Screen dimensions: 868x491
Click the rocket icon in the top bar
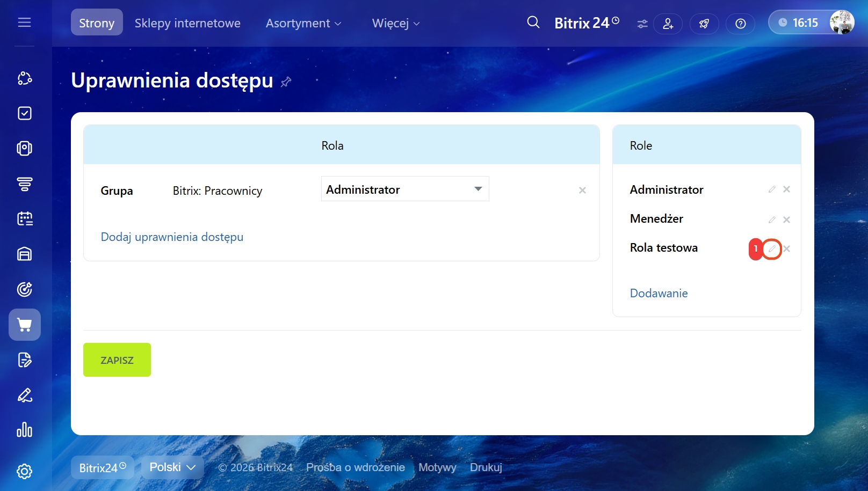[704, 24]
